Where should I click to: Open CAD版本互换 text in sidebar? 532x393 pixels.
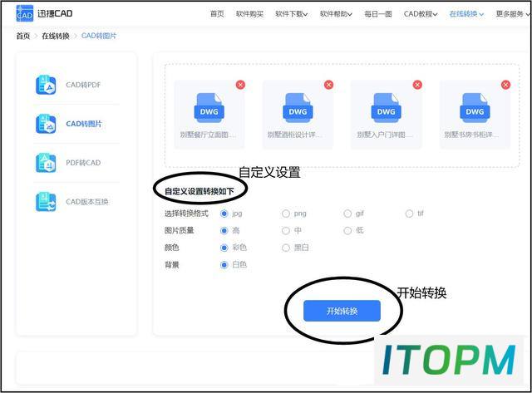coord(87,202)
